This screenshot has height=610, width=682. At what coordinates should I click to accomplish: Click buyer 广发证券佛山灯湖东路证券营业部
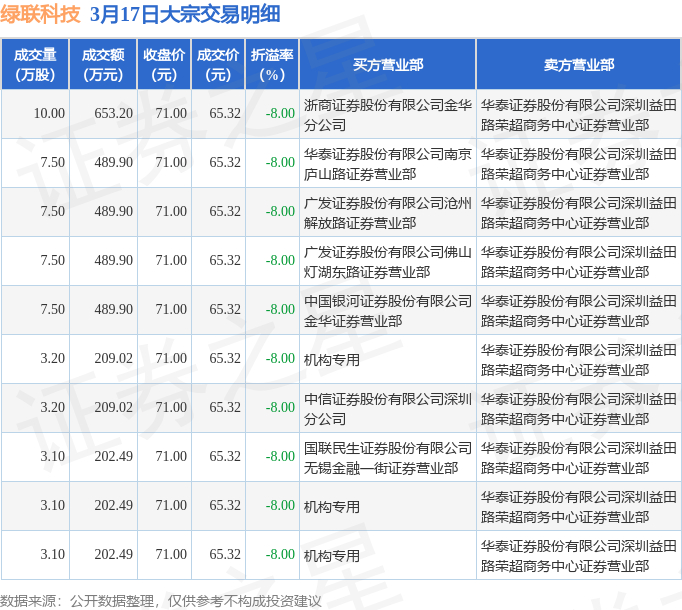388,262
